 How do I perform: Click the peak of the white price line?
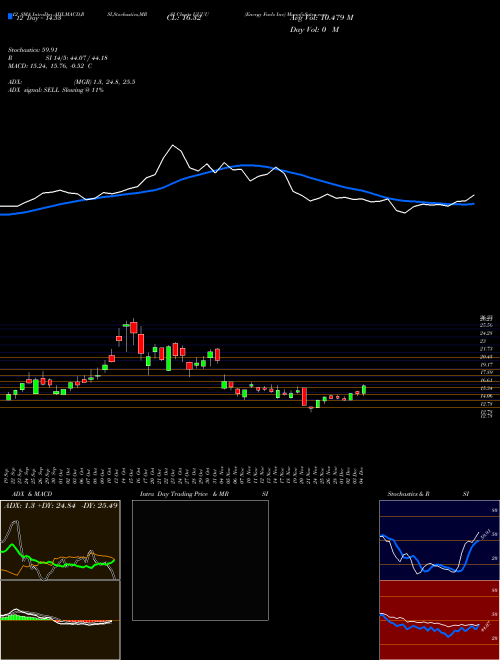173,145
